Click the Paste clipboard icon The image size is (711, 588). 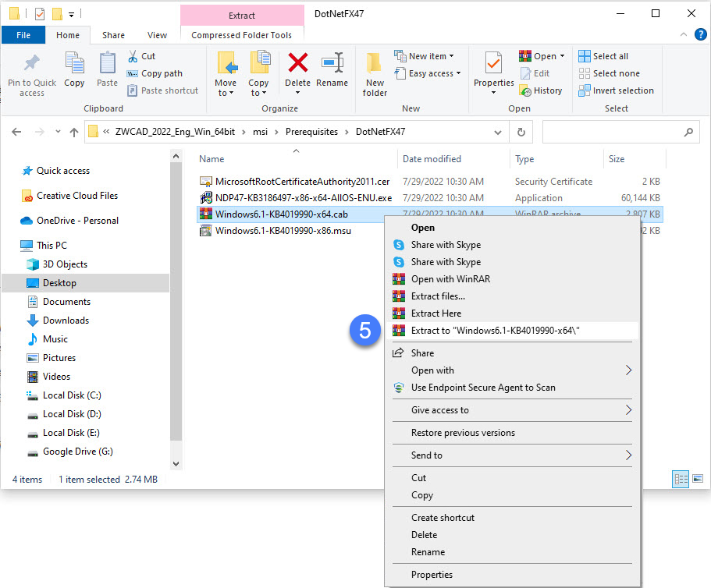(x=108, y=62)
